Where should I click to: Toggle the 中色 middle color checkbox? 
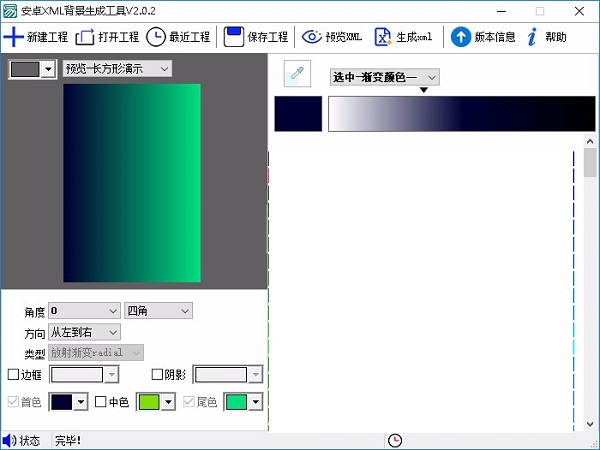(x=101, y=402)
